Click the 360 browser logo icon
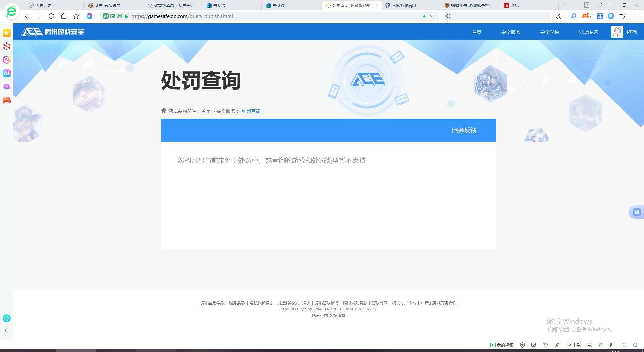Image resolution: width=644 pixels, height=352 pixels. [11, 12]
